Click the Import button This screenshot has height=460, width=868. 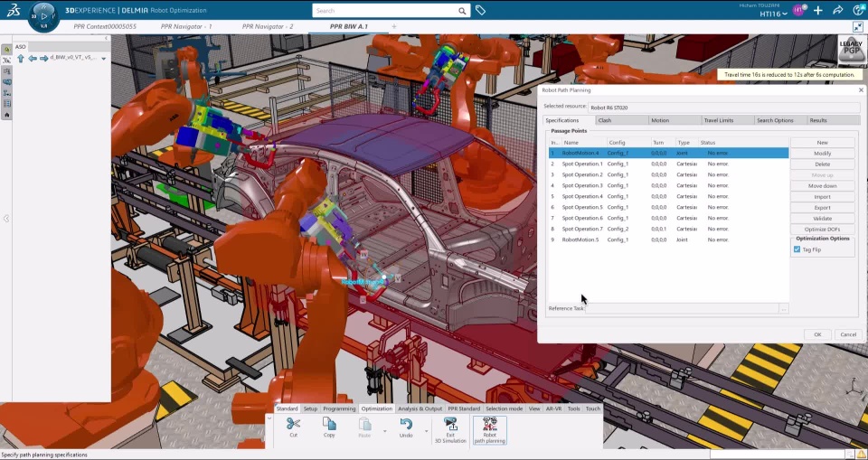click(x=822, y=196)
